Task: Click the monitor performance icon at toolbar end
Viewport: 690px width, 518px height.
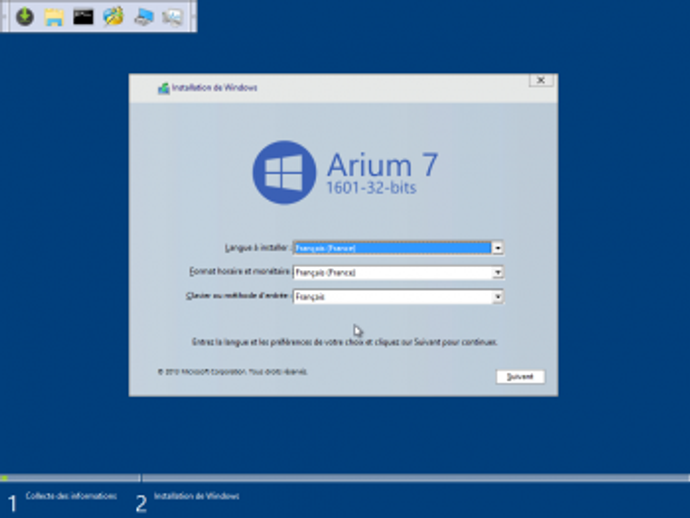Action: [172, 17]
